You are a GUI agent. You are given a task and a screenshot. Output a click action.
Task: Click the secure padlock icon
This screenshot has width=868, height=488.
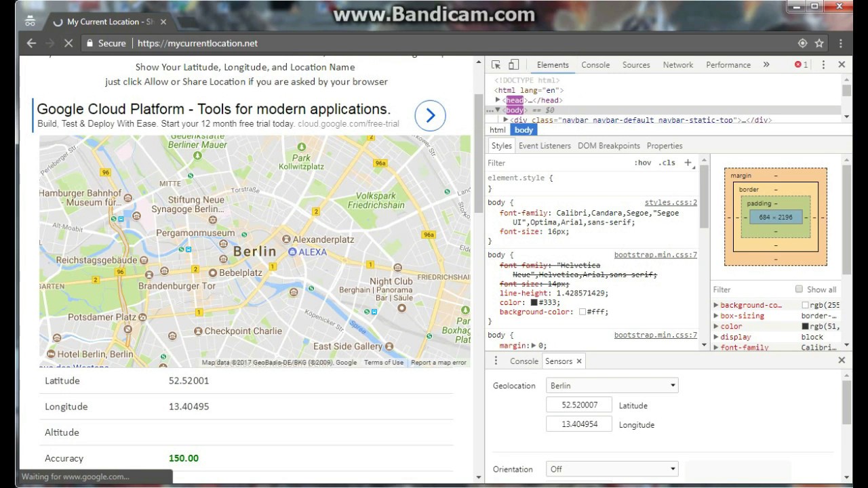pyautogui.click(x=90, y=43)
